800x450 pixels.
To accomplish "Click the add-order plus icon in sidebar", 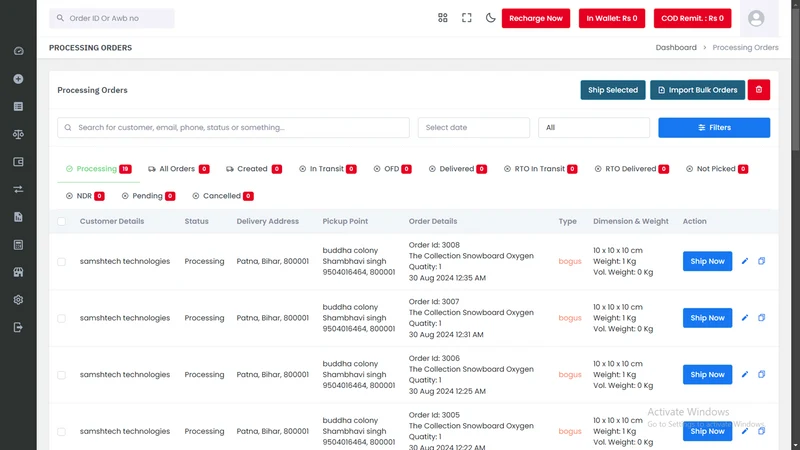I will (x=18, y=79).
